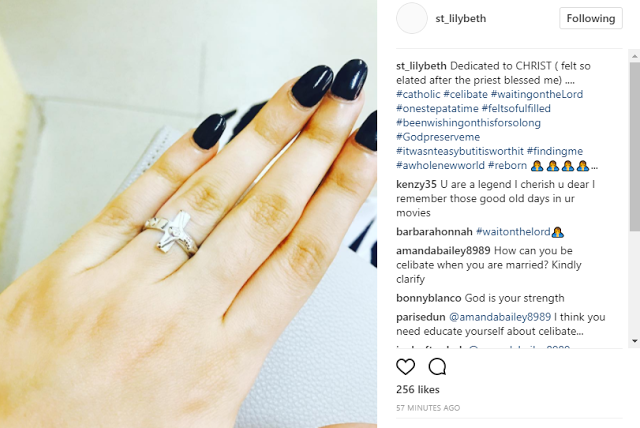Screen dimensions: 640x428
Task: Open the #waitonthelord hashtag in comment
Action: pyautogui.click(x=513, y=232)
